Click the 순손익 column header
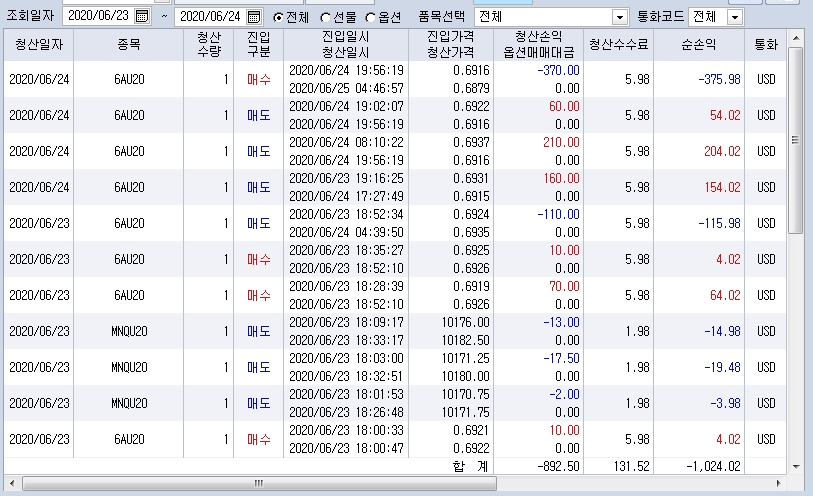Screen dimensions: 813x496 (699, 45)
